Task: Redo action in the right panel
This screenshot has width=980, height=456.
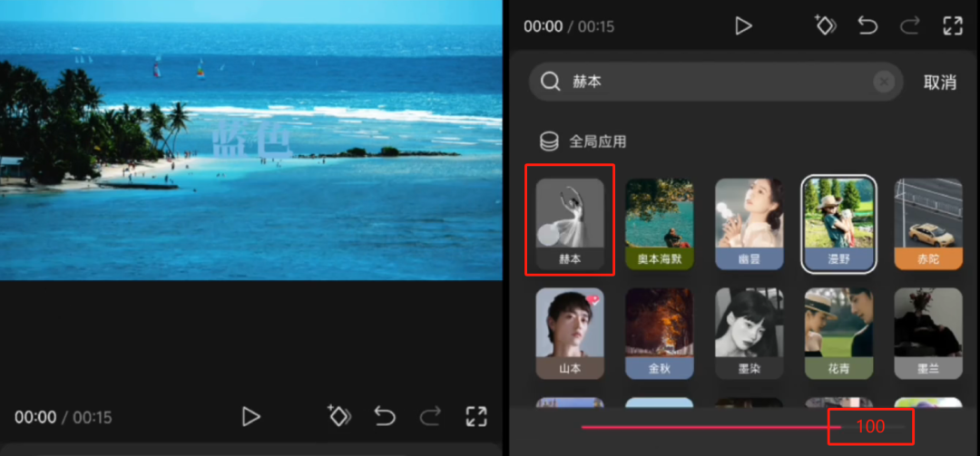Action: (910, 25)
